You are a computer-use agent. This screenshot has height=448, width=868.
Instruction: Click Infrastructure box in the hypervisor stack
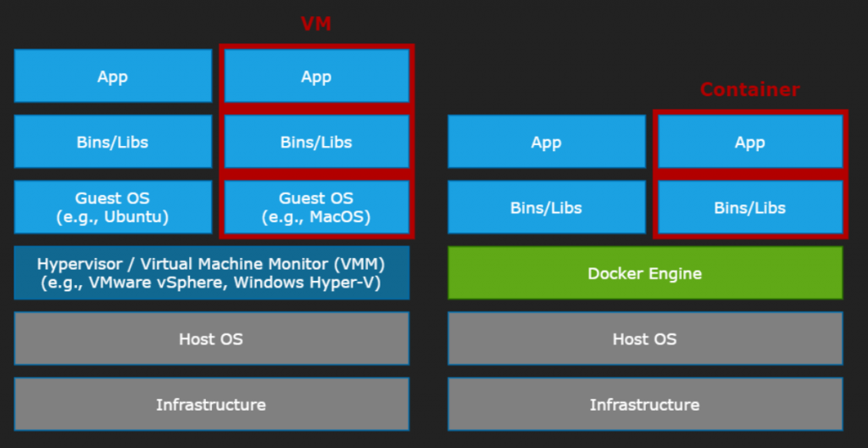tap(211, 404)
